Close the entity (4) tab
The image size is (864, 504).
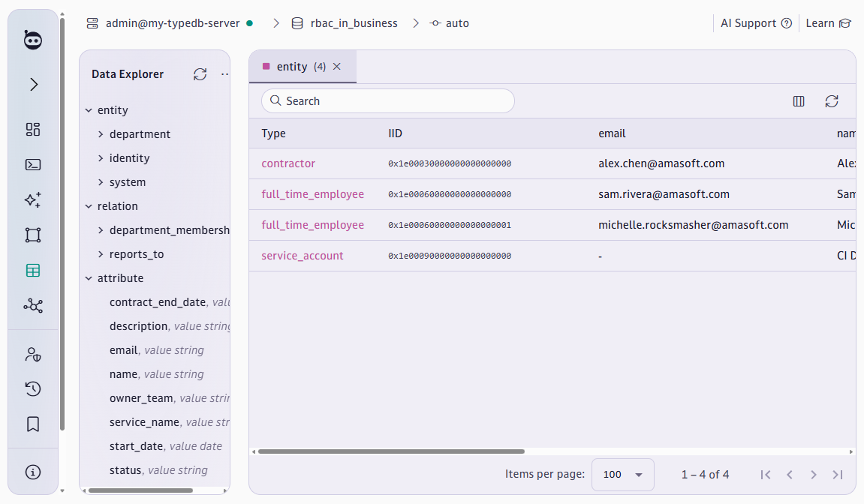point(337,67)
